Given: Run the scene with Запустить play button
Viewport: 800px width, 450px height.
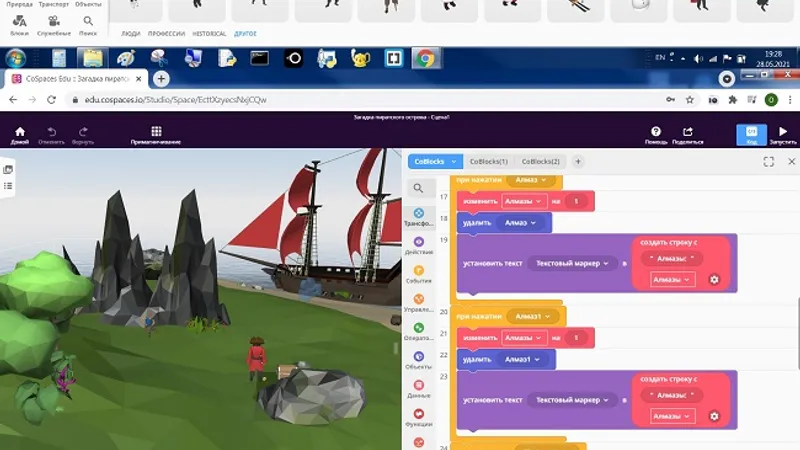Looking at the screenshot, I should point(783,135).
